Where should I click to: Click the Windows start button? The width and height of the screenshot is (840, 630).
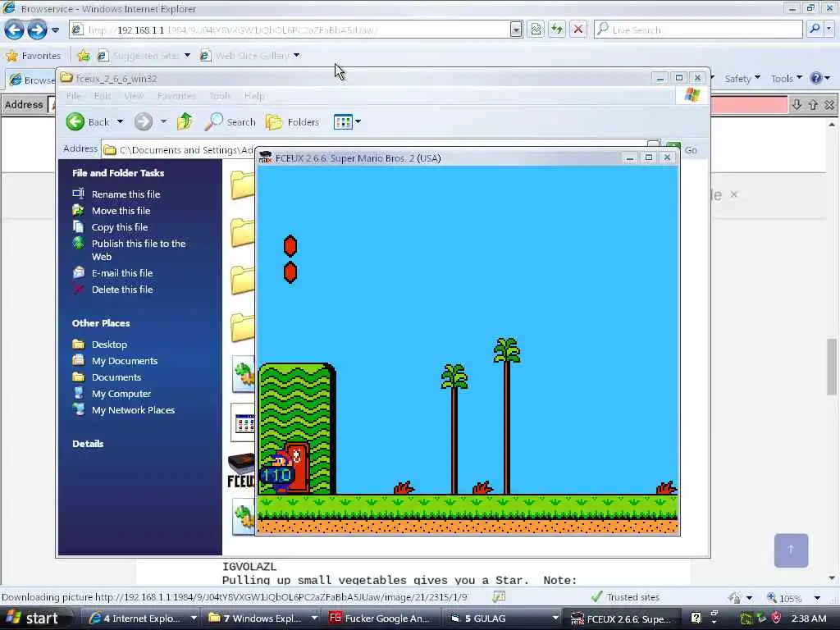(32, 619)
